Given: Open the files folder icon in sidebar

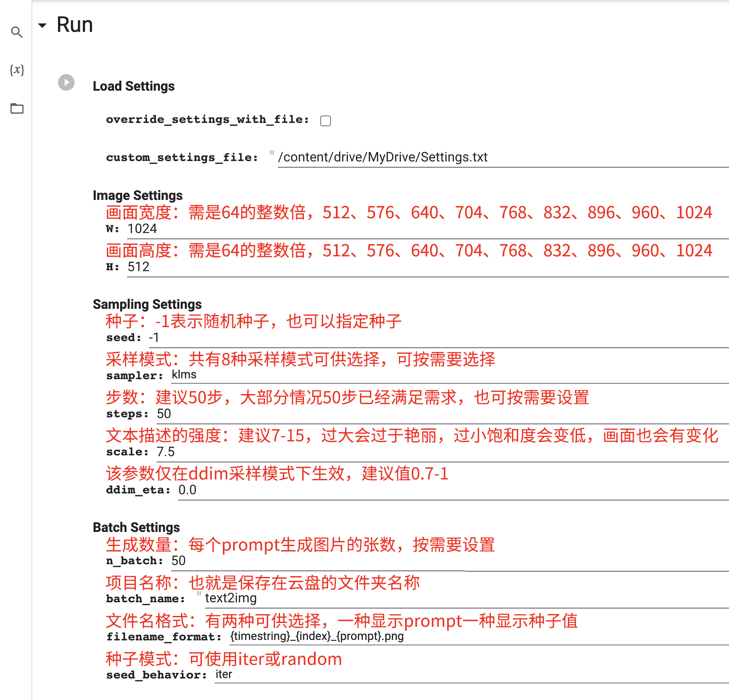Looking at the screenshot, I should coord(17,108).
